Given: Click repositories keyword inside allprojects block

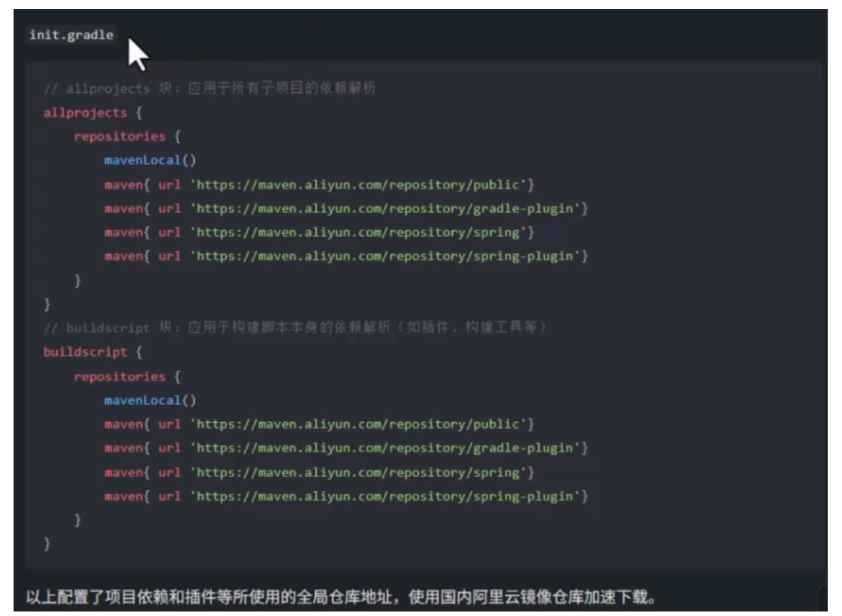Looking at the screenshot, I should click(119, 137).
